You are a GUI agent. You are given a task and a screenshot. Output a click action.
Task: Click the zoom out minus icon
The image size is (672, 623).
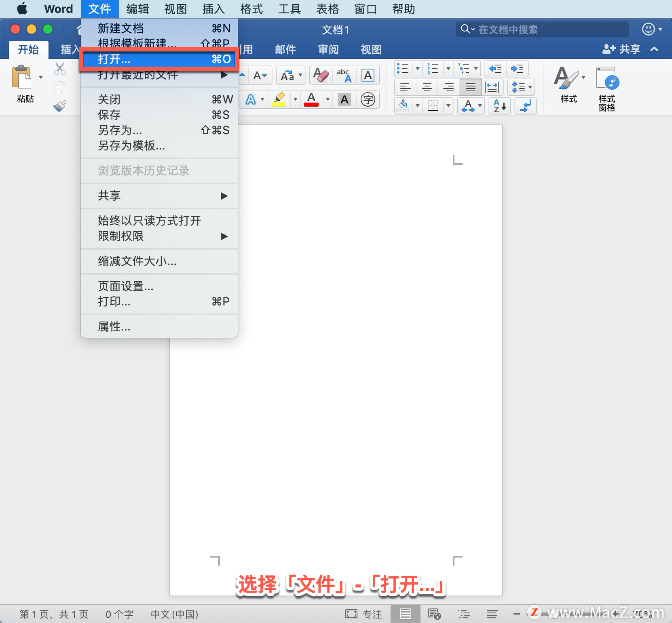(x=517, y=614)
